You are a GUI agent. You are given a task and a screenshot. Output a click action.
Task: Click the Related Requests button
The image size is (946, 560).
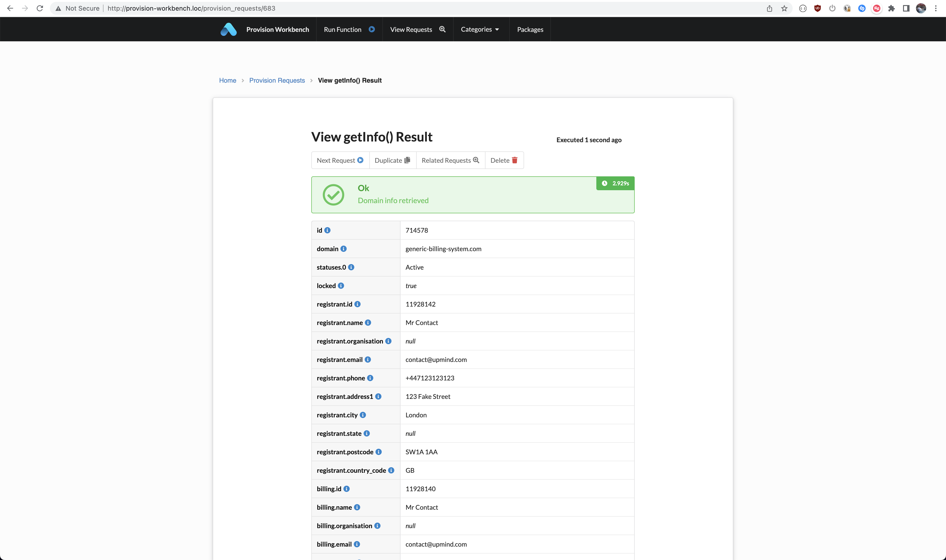click(450, 160)
